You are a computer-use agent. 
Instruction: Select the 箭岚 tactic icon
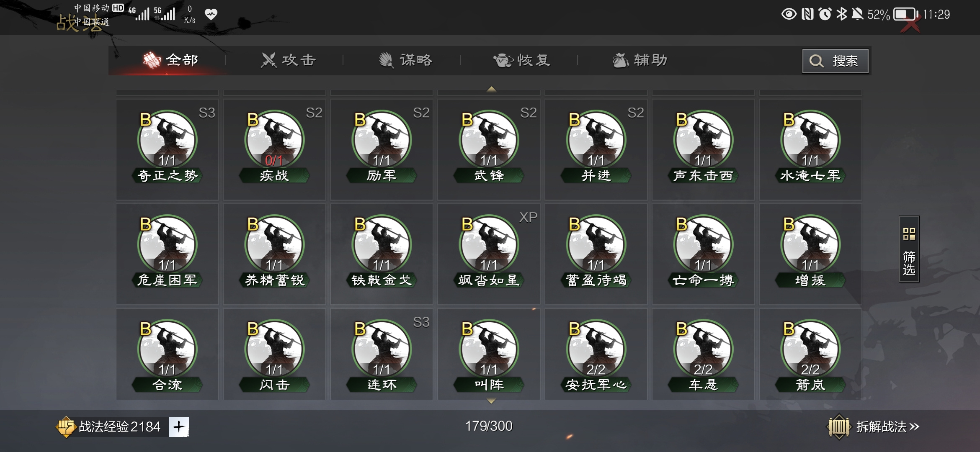(810, 349)
